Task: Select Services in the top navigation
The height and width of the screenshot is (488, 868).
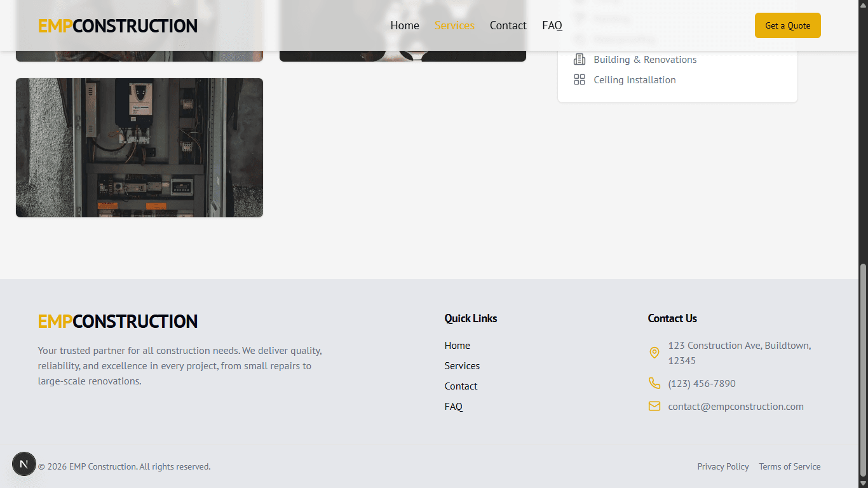Action: [454, 25]
